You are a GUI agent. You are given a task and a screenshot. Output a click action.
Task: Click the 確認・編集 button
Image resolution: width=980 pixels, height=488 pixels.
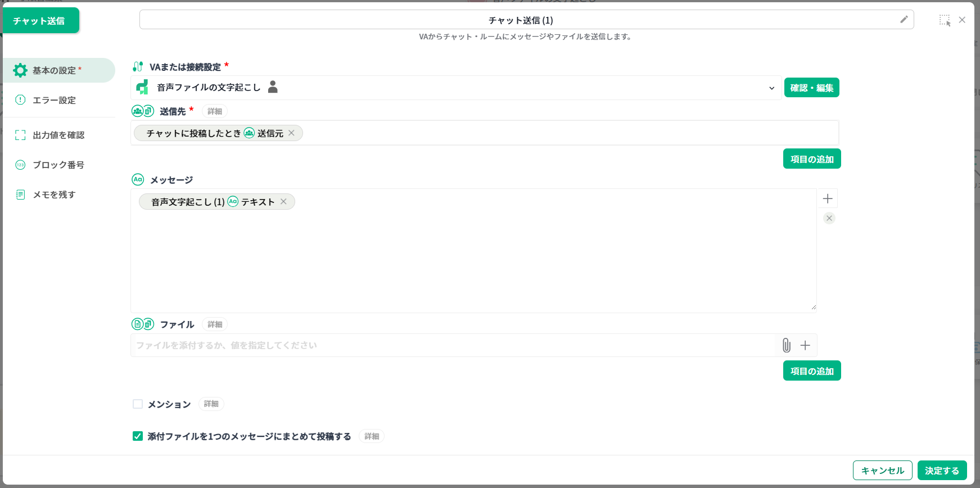811,88
